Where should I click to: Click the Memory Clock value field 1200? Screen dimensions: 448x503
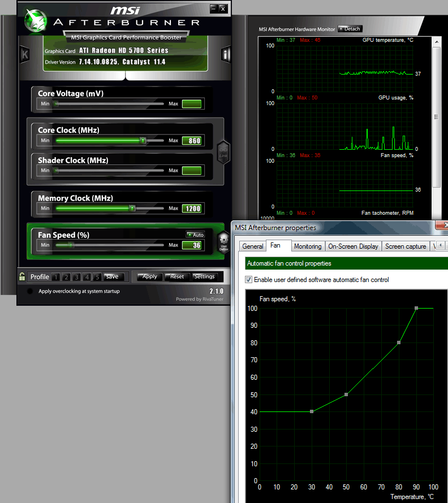(192, 209)
